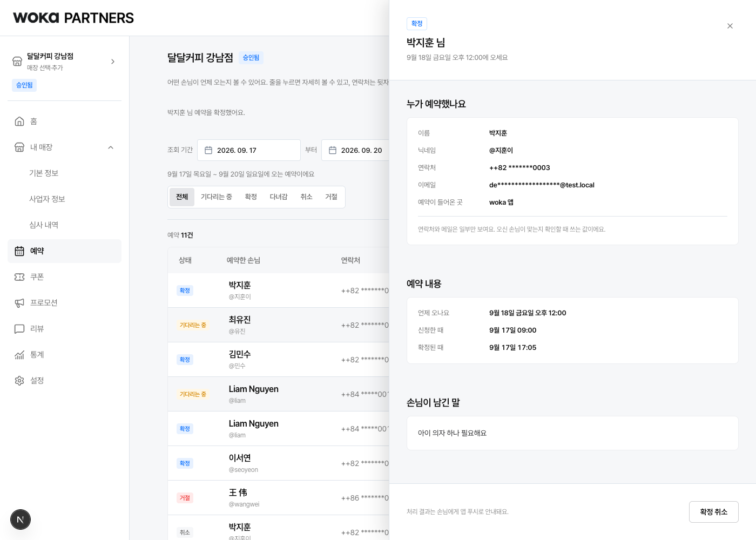Select the 김민수 reservation row
Viewport: 756px width, 540px height.
pyautogui.click(x=279, y=360)
